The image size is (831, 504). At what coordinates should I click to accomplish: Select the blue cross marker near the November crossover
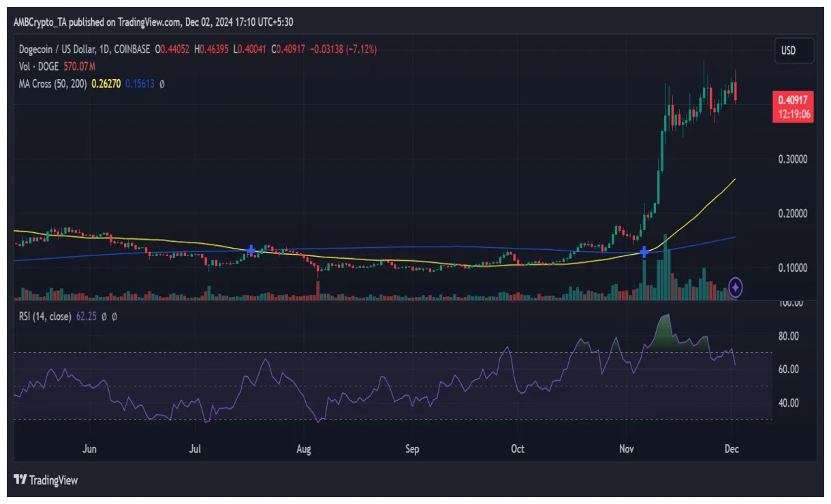644,252
